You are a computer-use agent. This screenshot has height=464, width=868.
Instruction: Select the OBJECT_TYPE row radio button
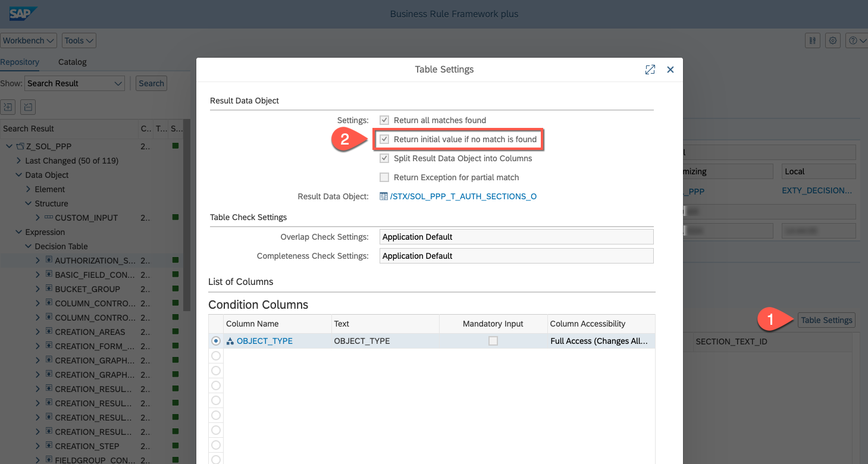click(x=216, y=341)
